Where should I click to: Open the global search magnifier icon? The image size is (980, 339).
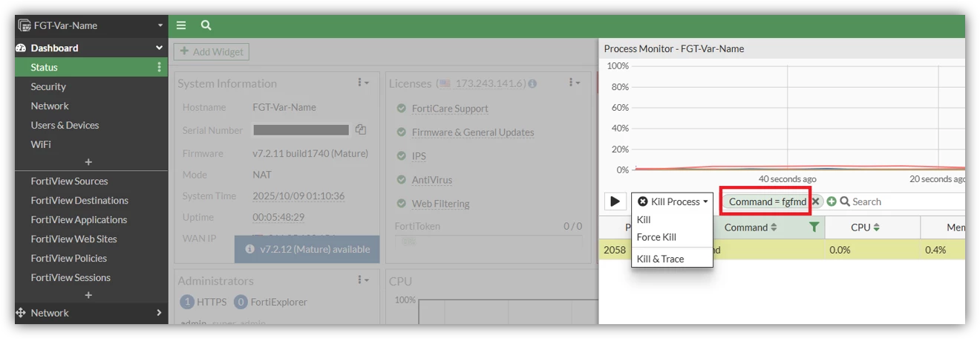coord(206,25)
